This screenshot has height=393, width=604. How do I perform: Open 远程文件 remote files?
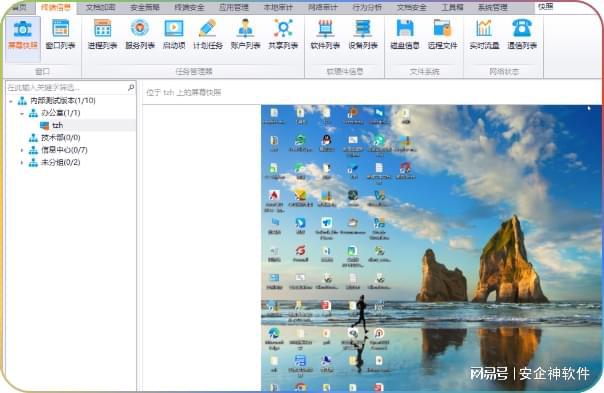pyautogui.click(x=442, y=35)
